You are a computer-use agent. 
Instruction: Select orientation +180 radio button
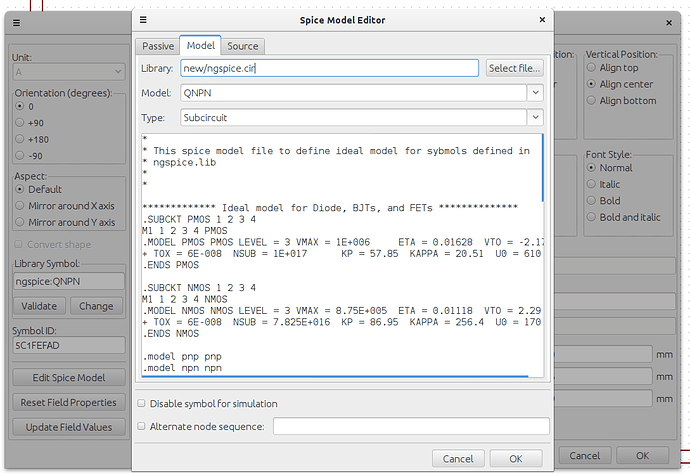(20, 139)
